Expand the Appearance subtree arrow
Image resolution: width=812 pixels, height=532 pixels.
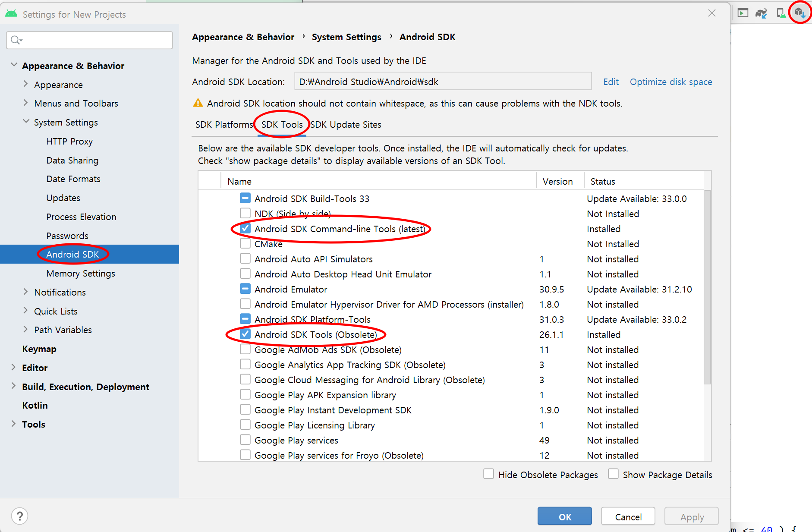click(25, 84)
